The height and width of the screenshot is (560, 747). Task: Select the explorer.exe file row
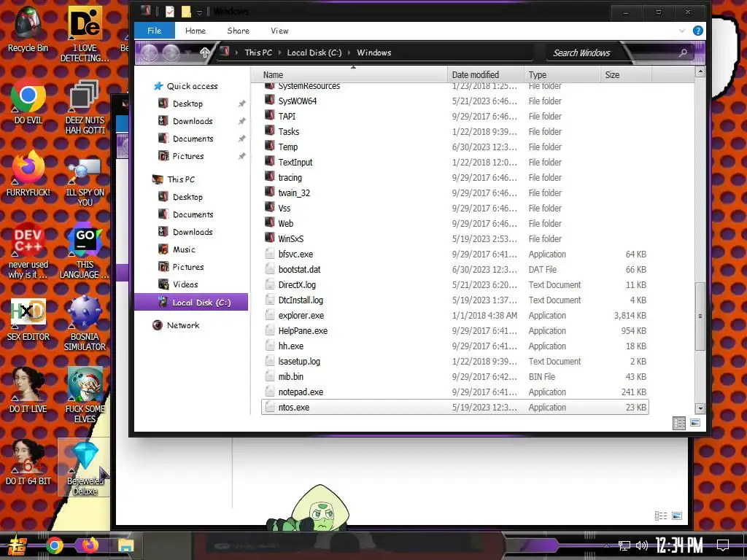click(x=455, y=316)
